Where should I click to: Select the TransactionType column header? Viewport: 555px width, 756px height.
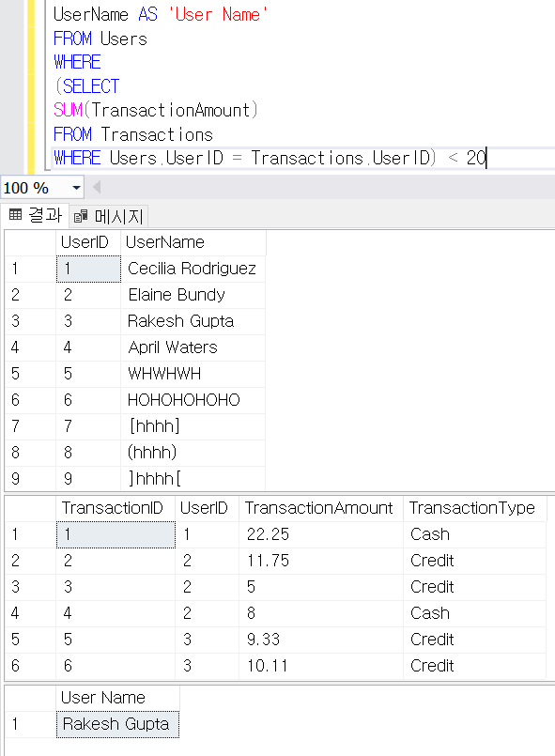coord(475,508)
